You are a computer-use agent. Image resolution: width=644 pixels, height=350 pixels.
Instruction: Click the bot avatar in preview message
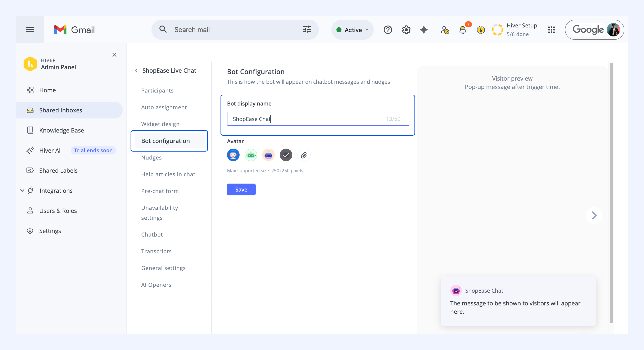click(x=456, y=291)
